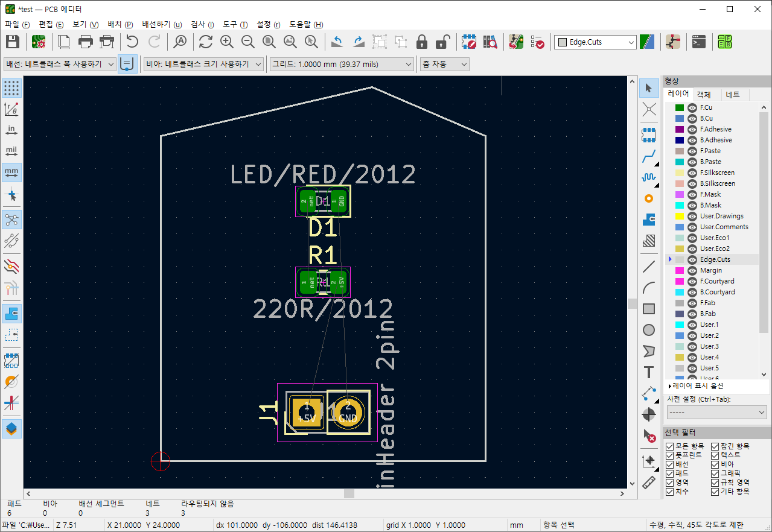The image size is (772, 532).
Task: Open the 검사 menu
Action: [x=202, y=25]
